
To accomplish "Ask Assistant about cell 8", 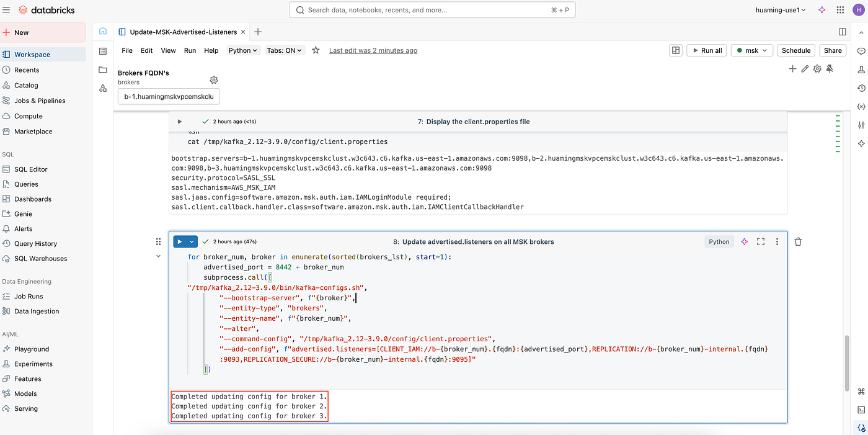I will pos(745,241).
